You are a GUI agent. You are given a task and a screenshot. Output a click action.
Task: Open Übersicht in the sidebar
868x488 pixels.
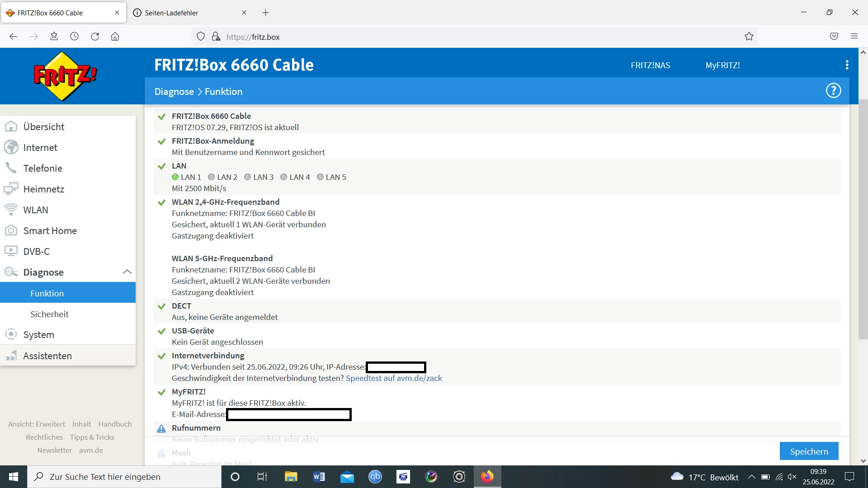tap(44, 127)
